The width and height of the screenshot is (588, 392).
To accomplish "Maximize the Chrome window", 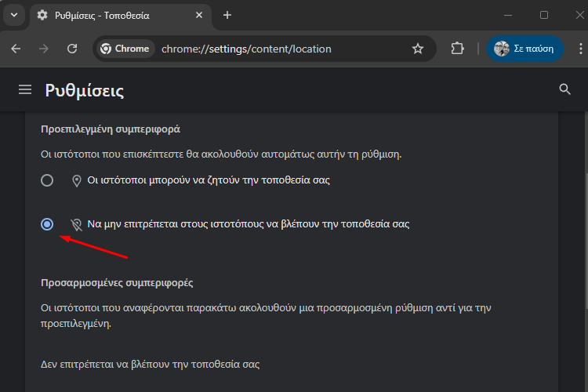I will 544,15.
